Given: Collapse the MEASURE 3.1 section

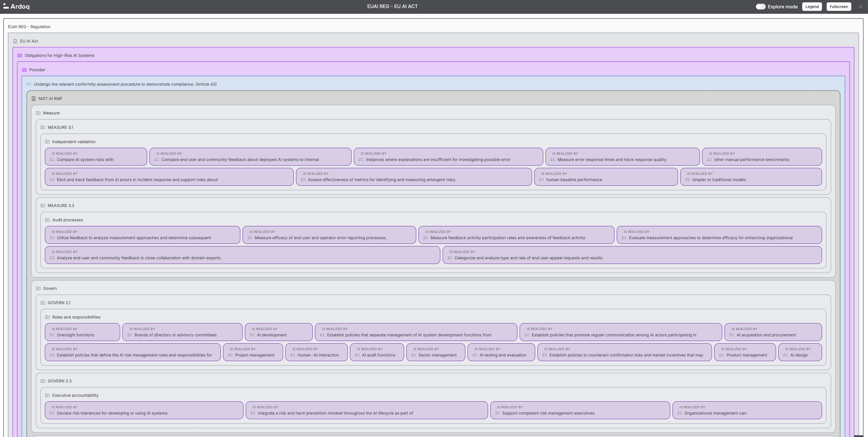Looking at the screenshot, I should click(x=43, y=127).
